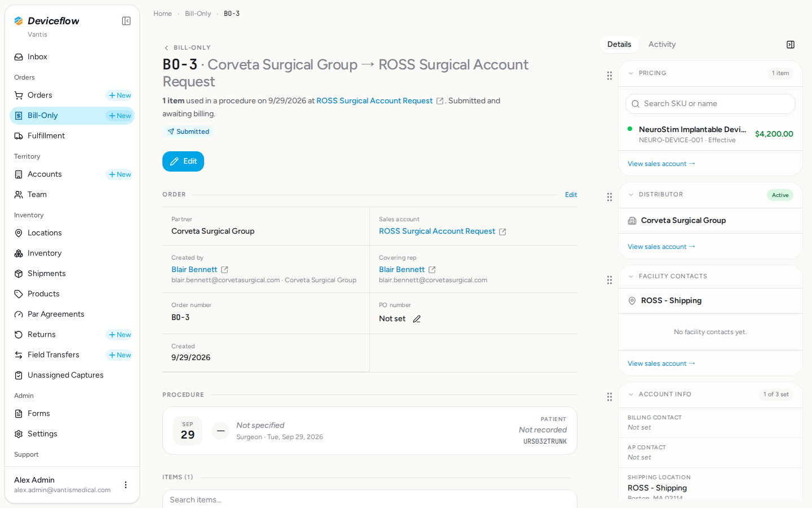This screenshot has height=508, width=812.
Task: Click Edit link in Order section
Action: pos(571,195)
